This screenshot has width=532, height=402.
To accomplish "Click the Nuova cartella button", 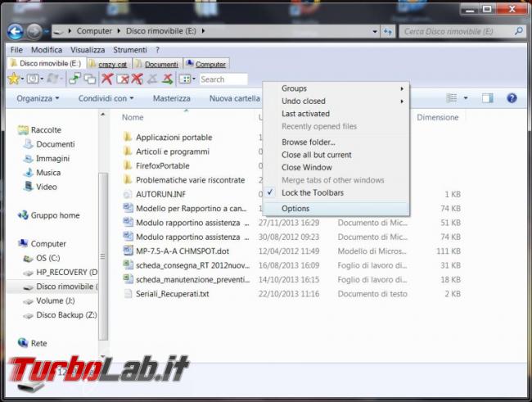I will (x=234, y=98).
